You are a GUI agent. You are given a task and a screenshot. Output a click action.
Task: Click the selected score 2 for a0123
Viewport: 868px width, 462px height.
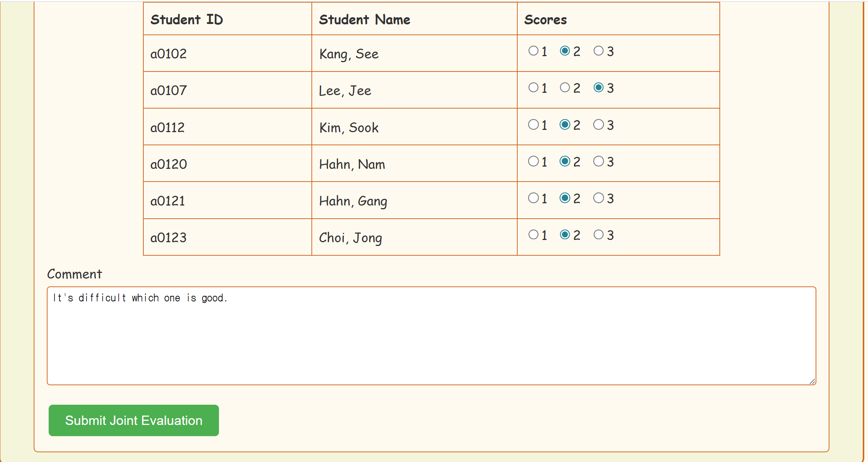[565, 235]
